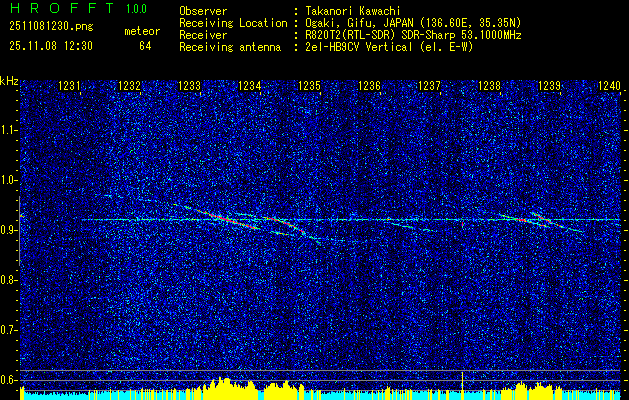Image resolution: width=629 pixels, height=400 pixels.
Task: Click the kHz axis unit label
Action: pos(9,81)
